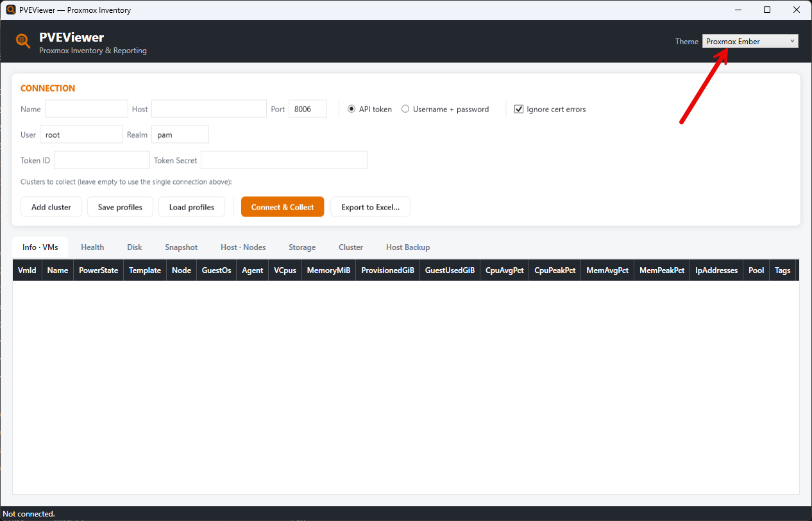Click the Load profiles button
Image resolution: width=812 pixels, height=521 pixels.
192,207
